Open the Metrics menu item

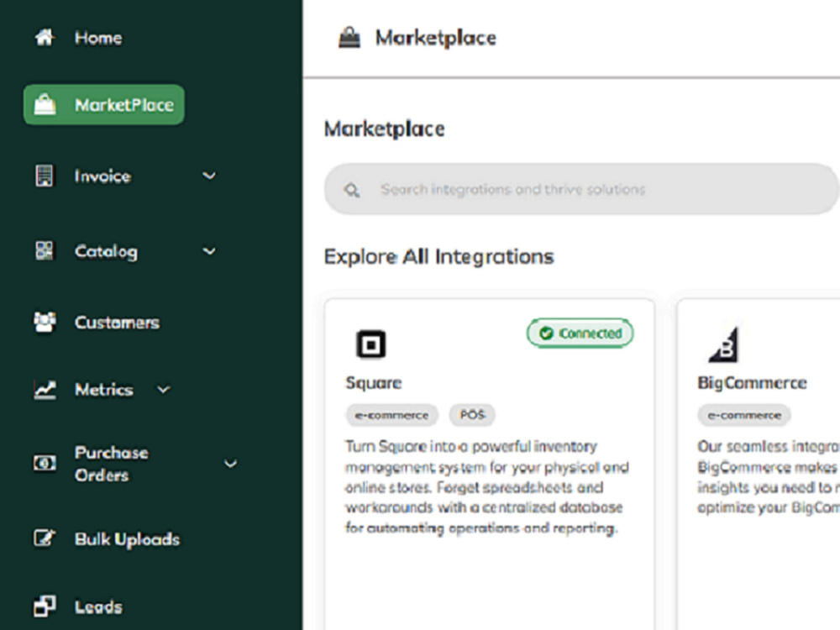103,390
